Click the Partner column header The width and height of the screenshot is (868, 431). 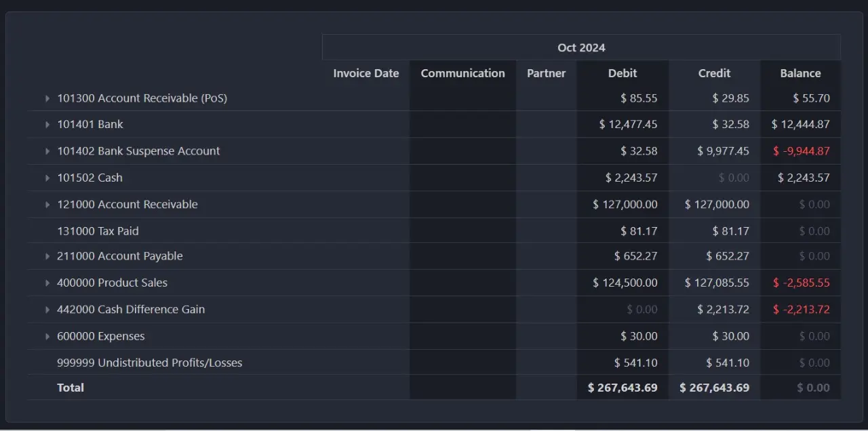pyautogui.click(x=547, y=73)
